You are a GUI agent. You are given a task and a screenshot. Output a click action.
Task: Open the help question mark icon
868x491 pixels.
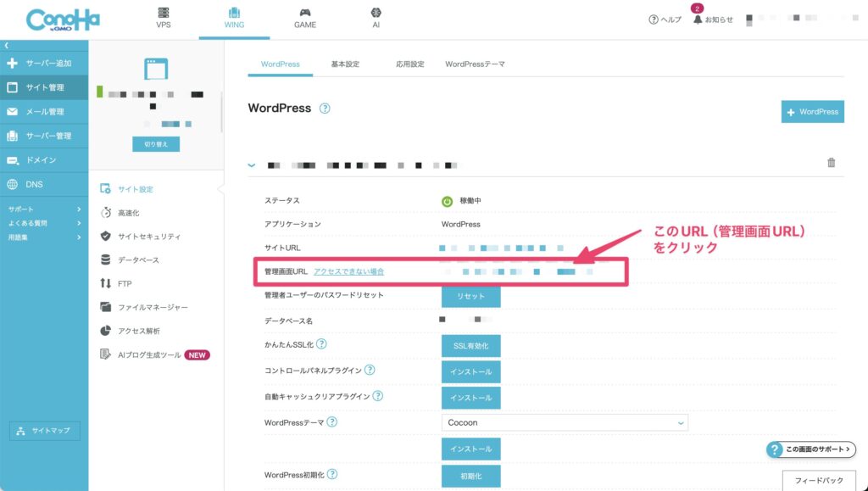[654, 20]
